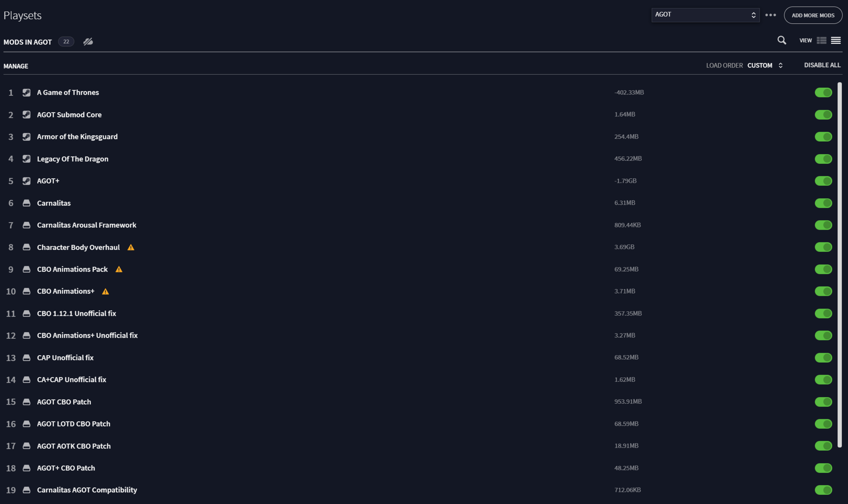
Task: Click the drive icon beside AGOT CBO Patch
Action: tap(26, 402)
